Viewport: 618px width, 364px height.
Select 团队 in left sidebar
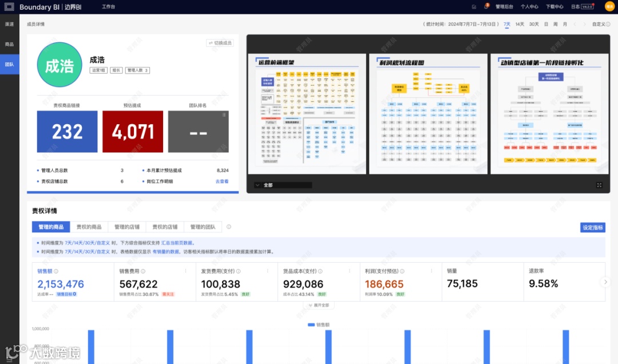coord(10,64)
